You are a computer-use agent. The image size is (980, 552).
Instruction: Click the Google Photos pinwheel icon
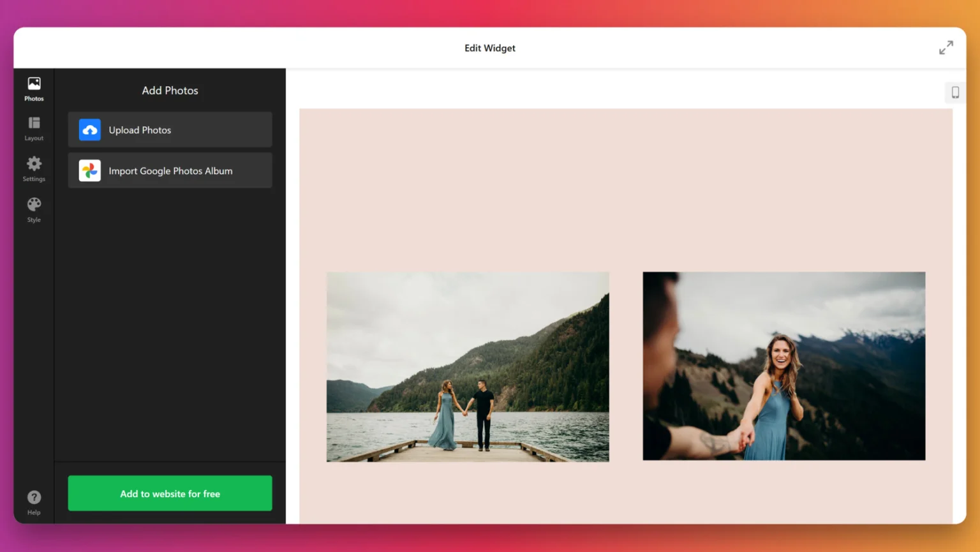tap(89, 170)
